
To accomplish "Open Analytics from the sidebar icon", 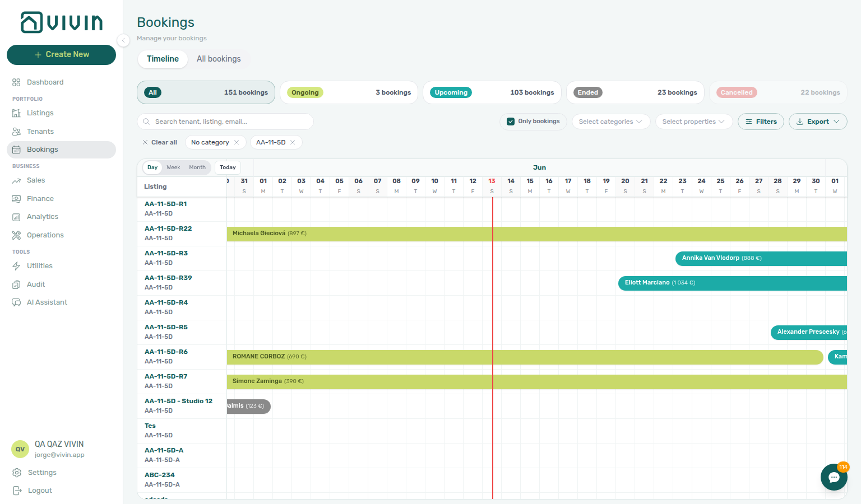I will (x=16, y=217).
